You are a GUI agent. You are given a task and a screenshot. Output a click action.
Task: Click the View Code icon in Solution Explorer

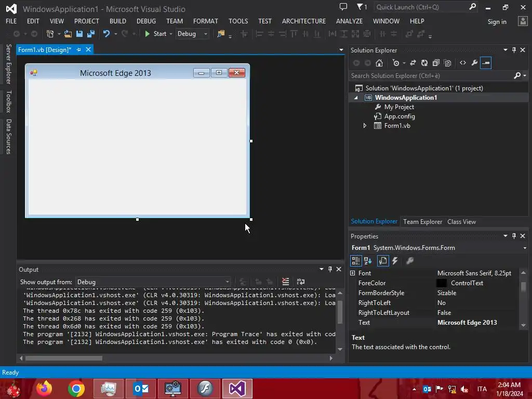463,63
